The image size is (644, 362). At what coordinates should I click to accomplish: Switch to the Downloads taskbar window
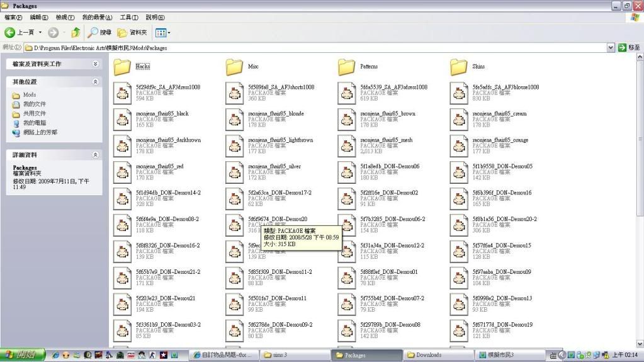(434, 355)
